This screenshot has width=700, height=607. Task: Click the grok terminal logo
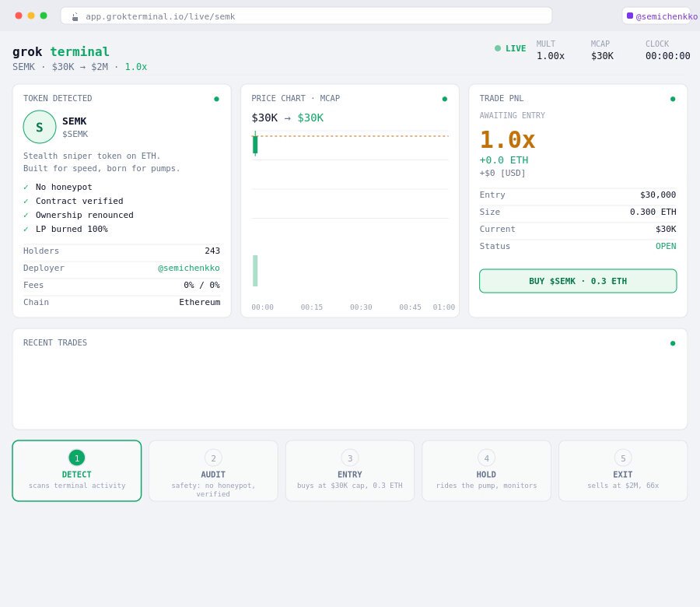pos(61,52)
